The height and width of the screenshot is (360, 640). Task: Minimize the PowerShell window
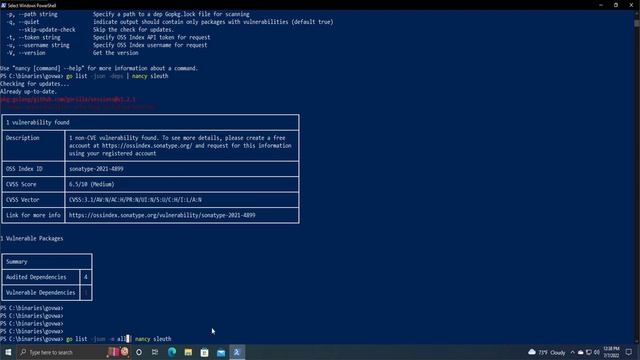click(x=601, y=5)
